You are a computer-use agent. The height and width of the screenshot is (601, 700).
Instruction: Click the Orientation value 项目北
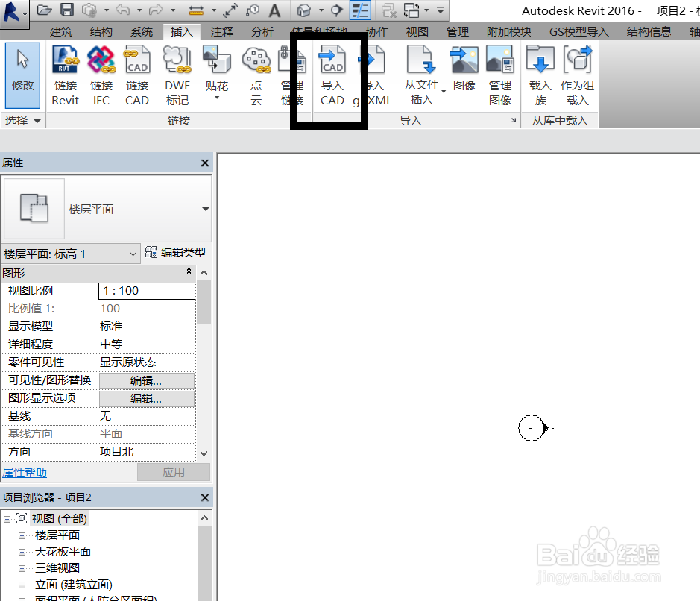click(x=146, y=452)
